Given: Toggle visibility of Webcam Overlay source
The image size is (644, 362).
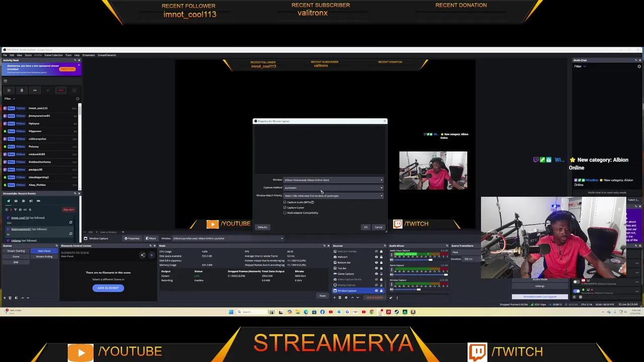Looking at the screenshot, I should click(376, 251).
